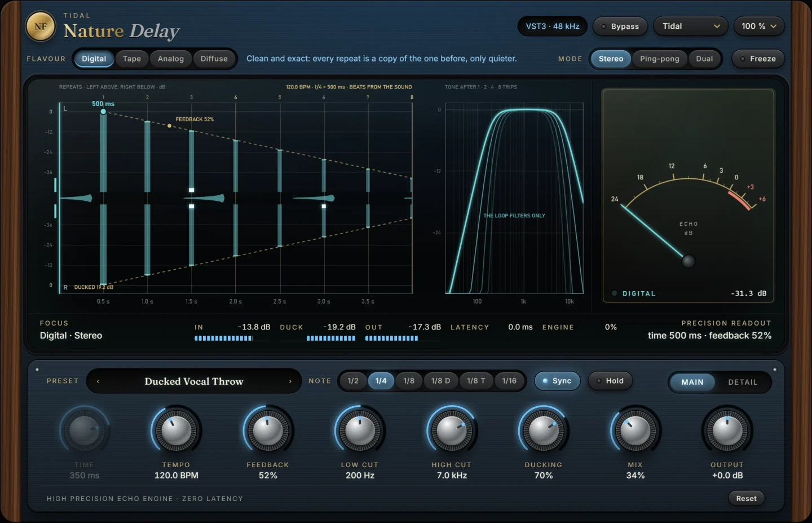Switch to the DETAIL tab
This screenshot has width=812, height=523.
743,382
